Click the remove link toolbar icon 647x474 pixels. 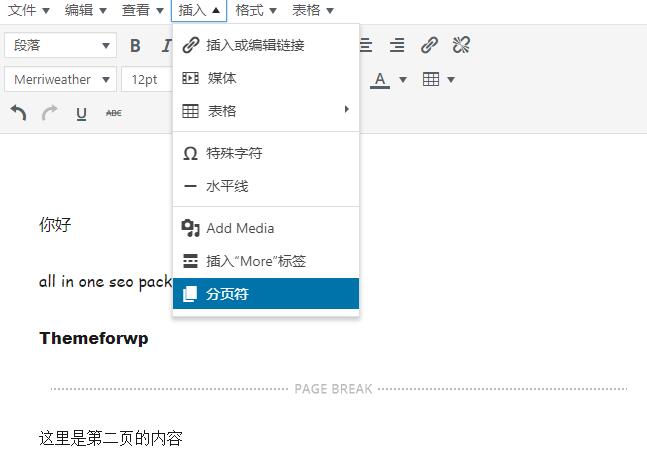[461, 45]
